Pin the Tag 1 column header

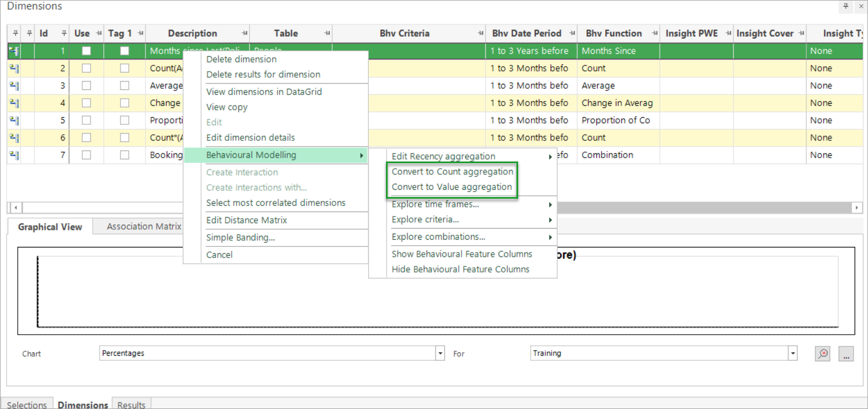tap(141, 33)
